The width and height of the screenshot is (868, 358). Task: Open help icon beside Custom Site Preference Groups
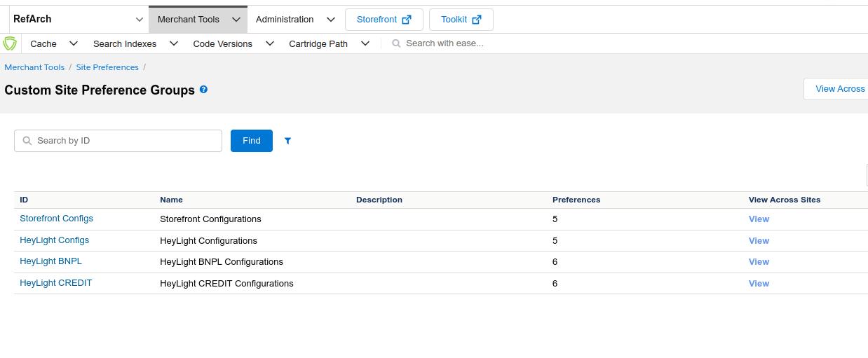click(x=203, y=90)
